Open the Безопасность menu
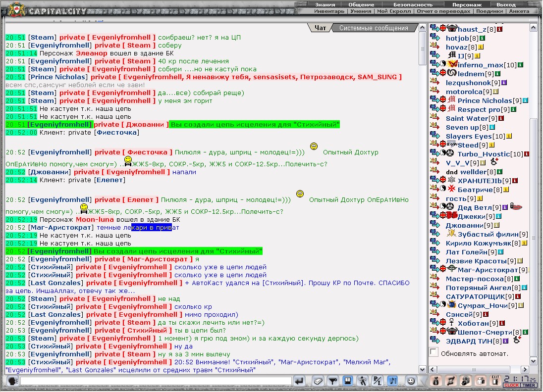 [x=413, y=4]
